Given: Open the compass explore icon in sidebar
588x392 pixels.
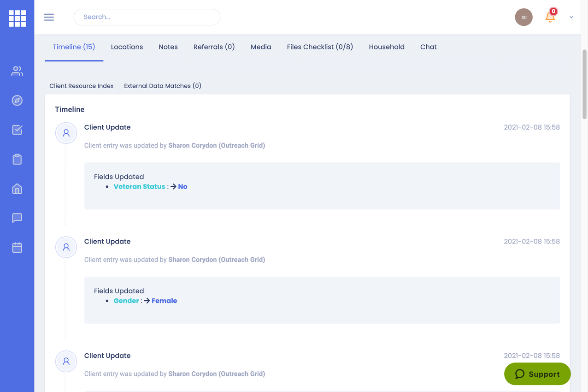Looking at the screenshot, I should pyautogui.click(x=17, y=101).
